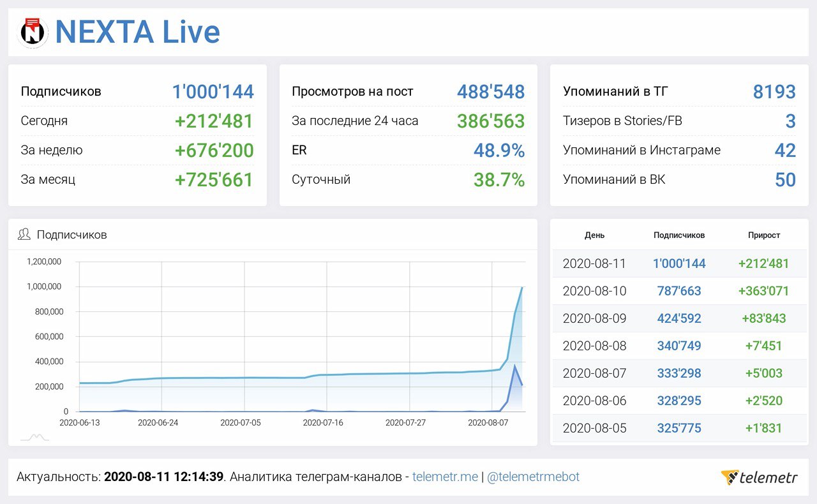The image size is (817, 504).
Task: Click the chart title 'Подписчиков'
Action: click(71, 234)
